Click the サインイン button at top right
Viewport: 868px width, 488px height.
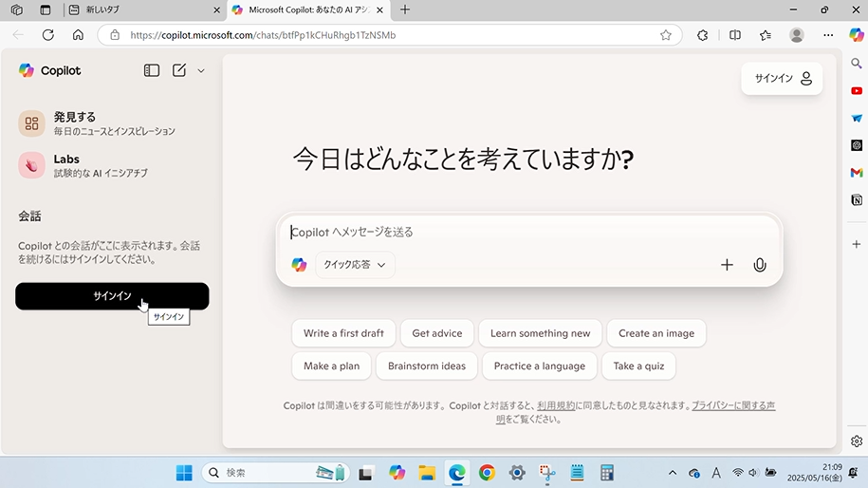coord(782,79)
